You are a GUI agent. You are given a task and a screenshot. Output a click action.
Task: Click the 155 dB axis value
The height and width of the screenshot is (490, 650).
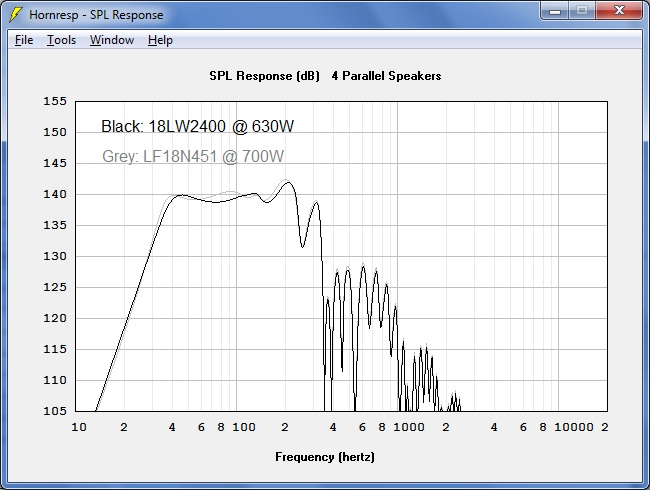point(55,101)
